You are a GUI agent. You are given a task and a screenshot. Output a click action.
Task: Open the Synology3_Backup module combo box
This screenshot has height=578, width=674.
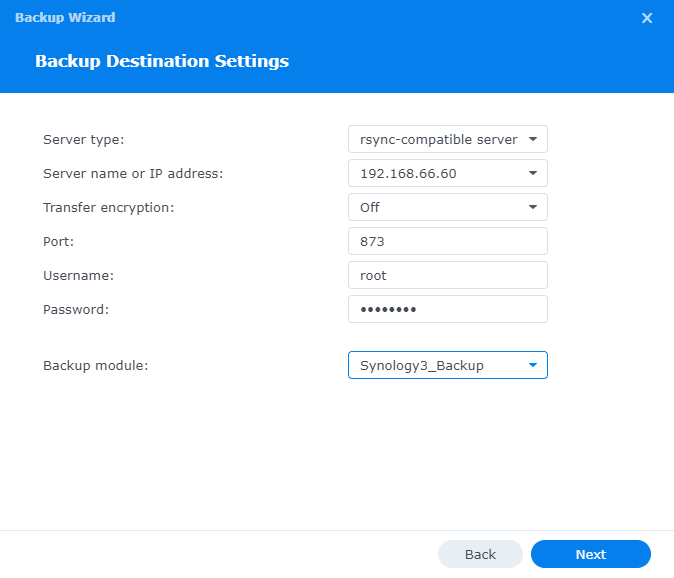point(438,366)
